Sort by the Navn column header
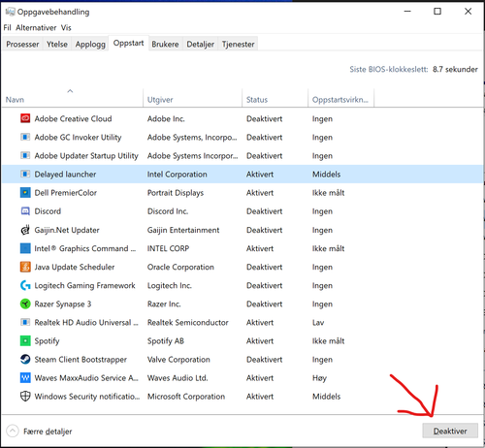Viewport: 485px width, 448px height. pyautogui.click(x=72, y=98)
